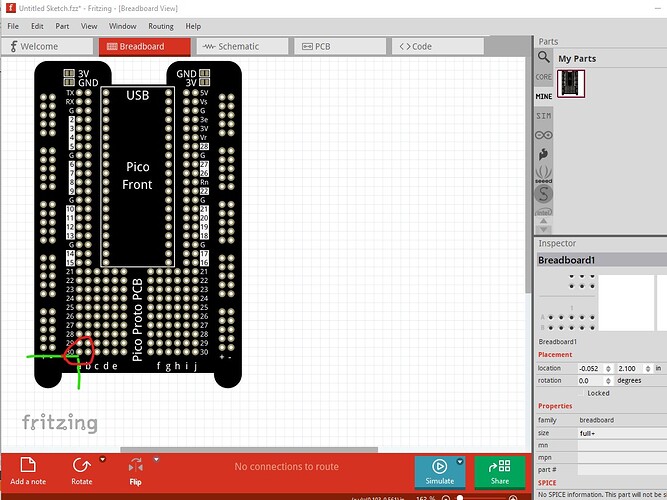
Task: Switch to the Code tab
Action: coord(438,46)
